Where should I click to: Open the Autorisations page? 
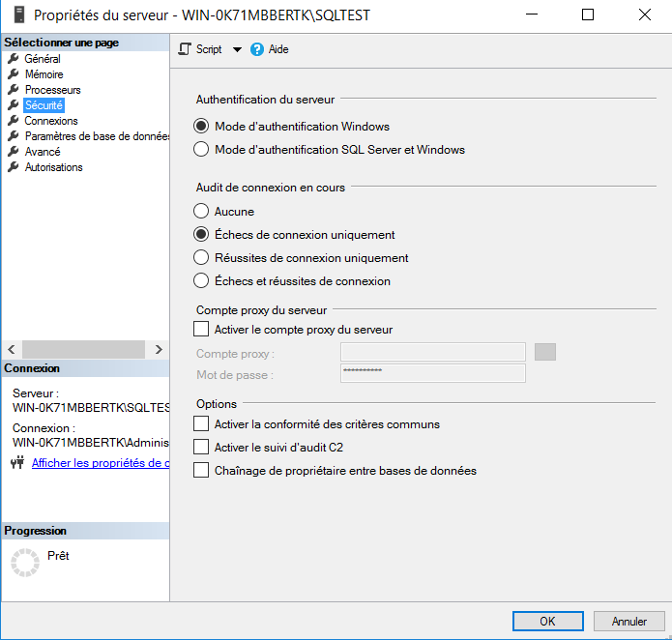coord(53,167)
